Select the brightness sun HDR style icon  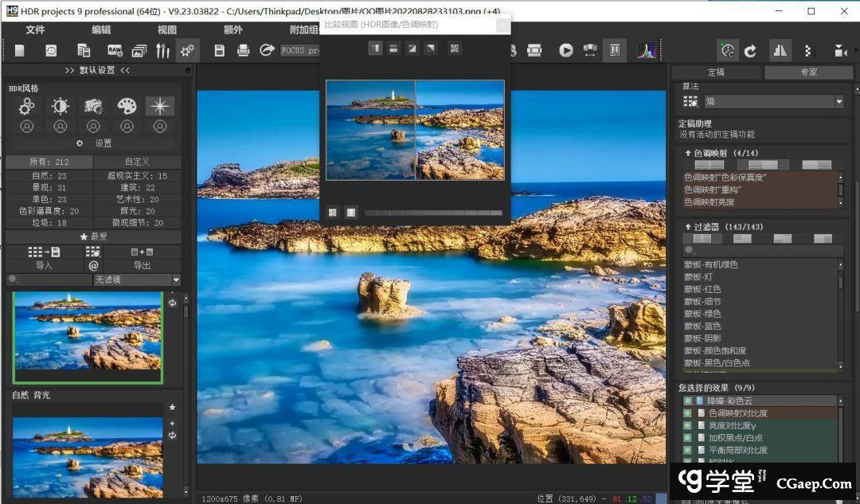61,107
